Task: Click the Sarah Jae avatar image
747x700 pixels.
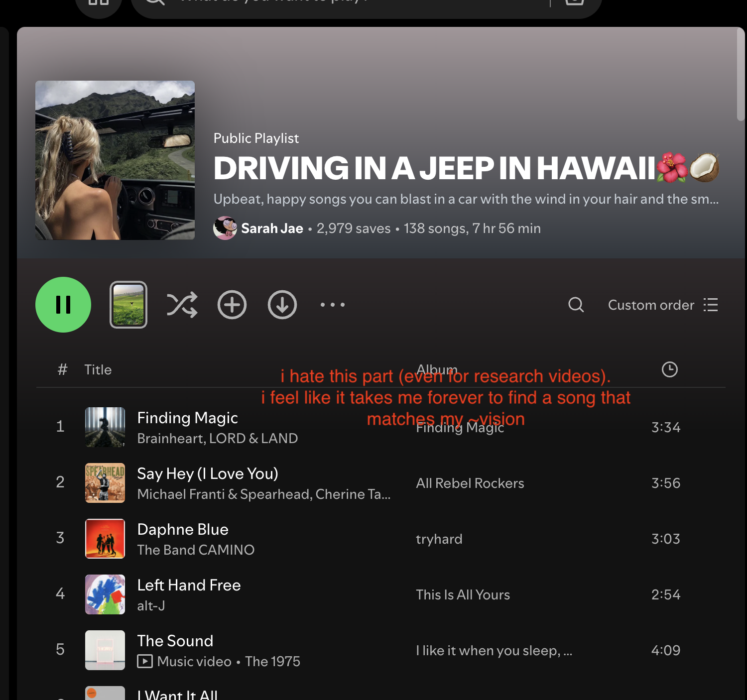Action: tap(225, 229)
